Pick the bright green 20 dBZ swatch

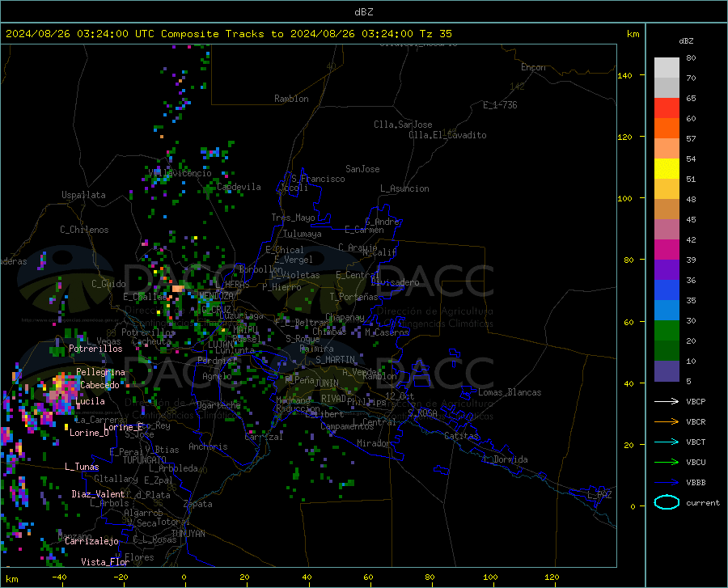coord(667,331)
